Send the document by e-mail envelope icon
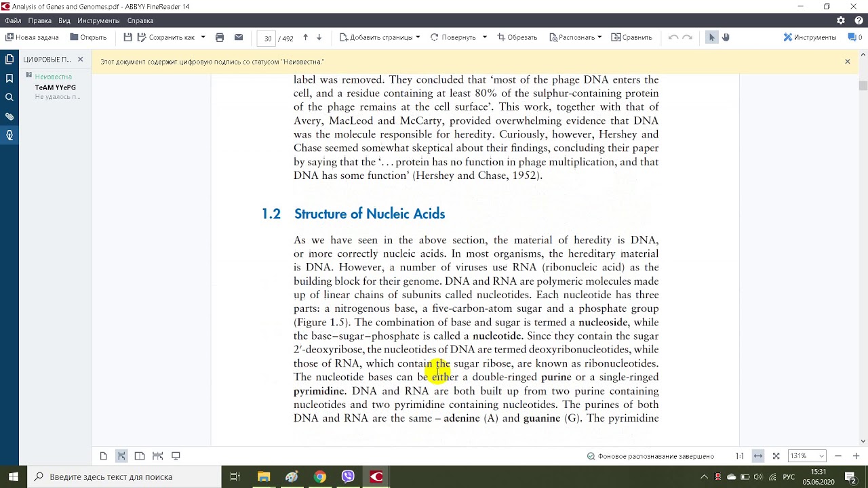868x488 pixels. coord(239,37)
